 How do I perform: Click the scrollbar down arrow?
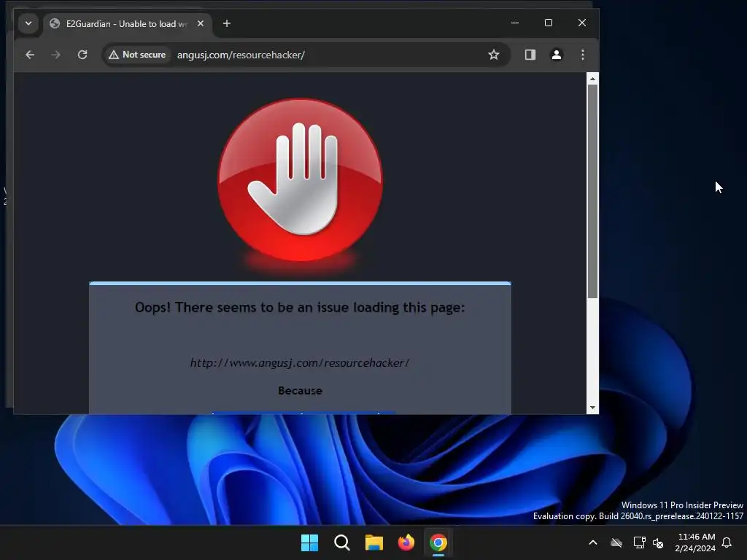click(x=592, y=408)
